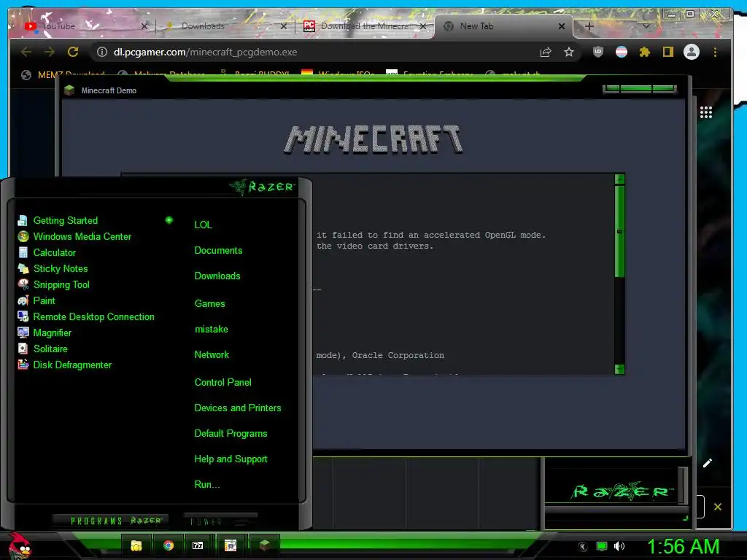The image size is (747, 560).
Task: Expand the Getting Started jump list arrow
Action: 169,220
